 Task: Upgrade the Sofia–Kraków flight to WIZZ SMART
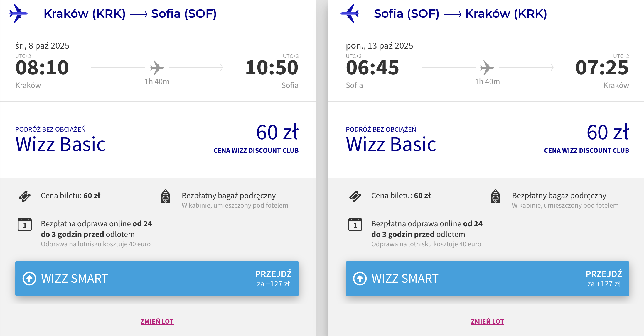coord(488,279)
